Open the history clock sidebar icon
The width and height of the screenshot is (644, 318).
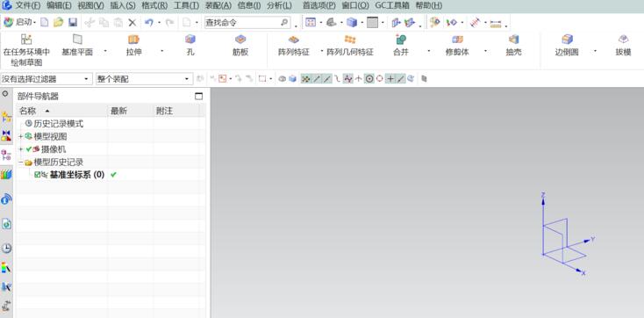click(6, 248)
